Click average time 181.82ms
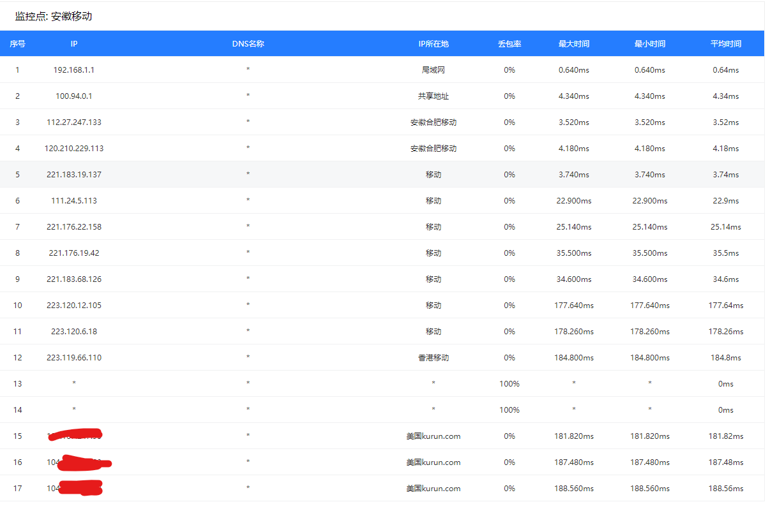The height and width of the screenshot is (532, 784). [x=726, y=436]
